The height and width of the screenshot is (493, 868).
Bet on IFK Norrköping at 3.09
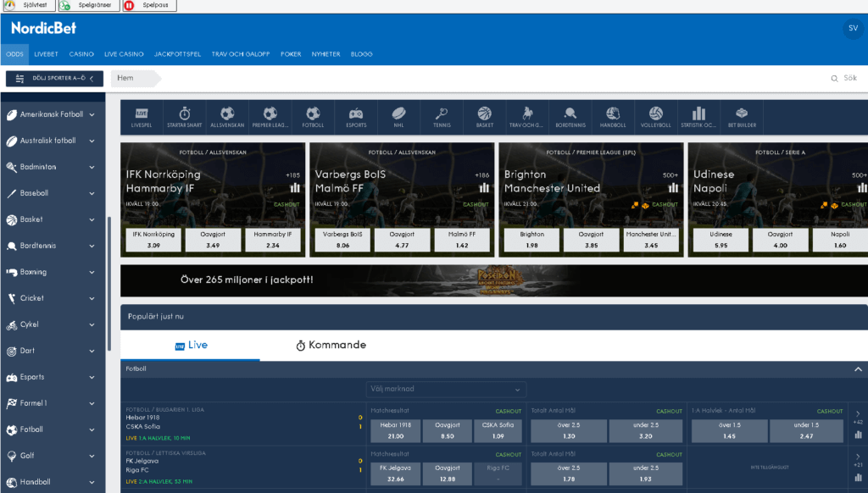pyautogui.click(x=153, y=240)
